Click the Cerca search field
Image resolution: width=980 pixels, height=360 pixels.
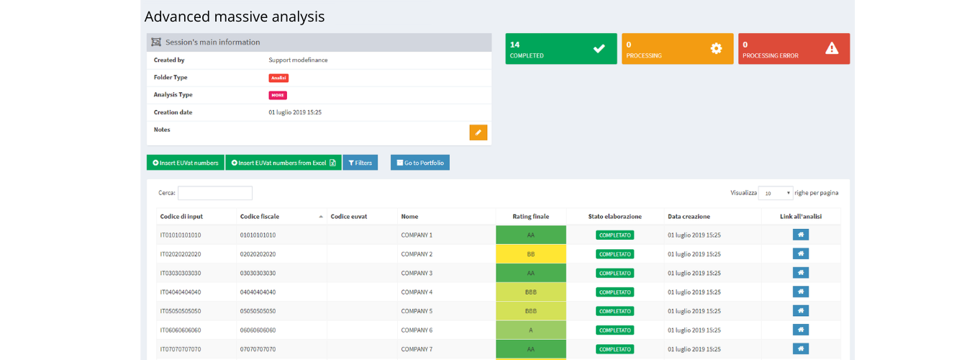[215, 193]
